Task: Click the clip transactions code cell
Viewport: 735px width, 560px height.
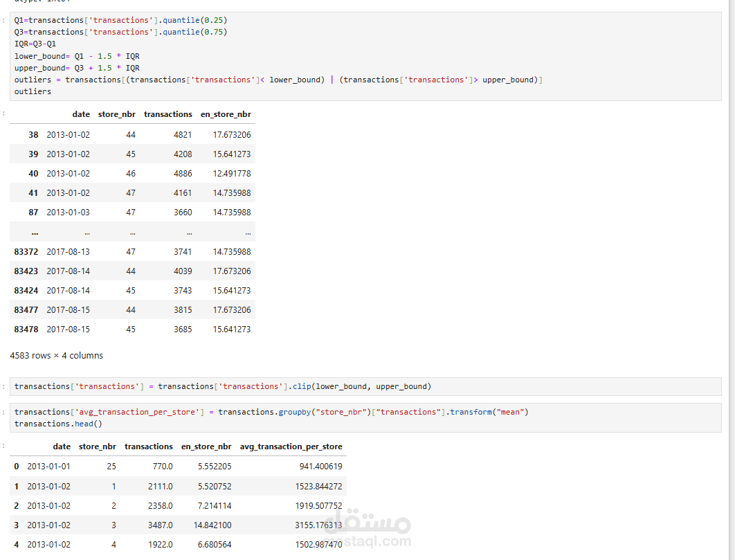Action: click(365, 386)
